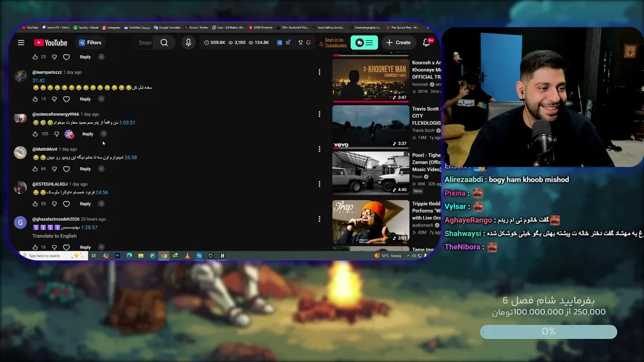This screenshot has width=644, height=362.
Task: Open the TubeBuddy menu button
Action: click(364, 43)
